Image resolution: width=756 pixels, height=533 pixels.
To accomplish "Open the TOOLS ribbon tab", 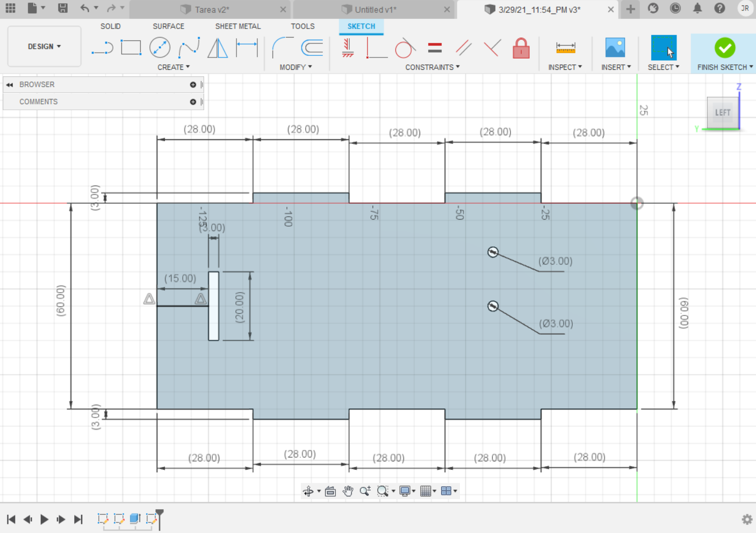I will [x=303, y=26].
